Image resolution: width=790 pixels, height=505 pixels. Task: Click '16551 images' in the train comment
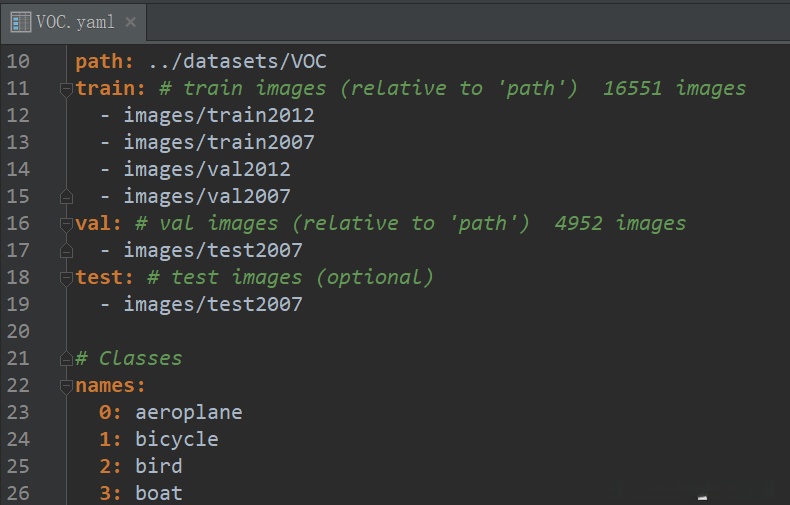coord(674,89)
